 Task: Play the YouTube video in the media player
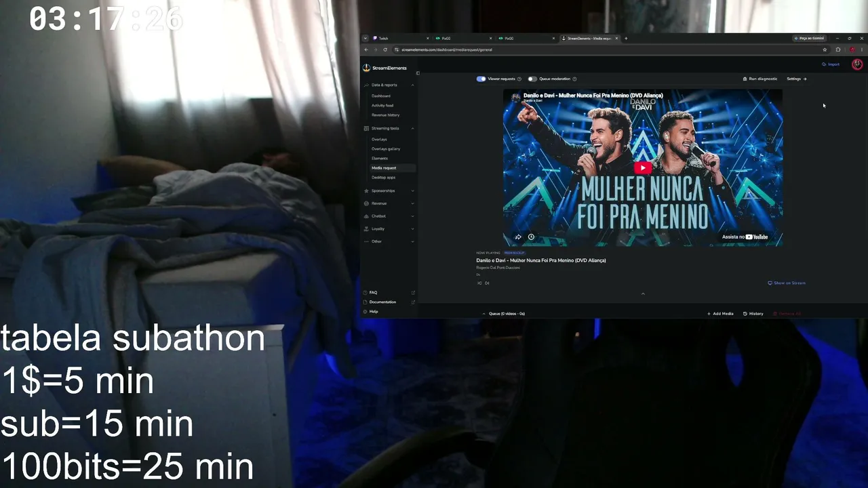(643, 167)
